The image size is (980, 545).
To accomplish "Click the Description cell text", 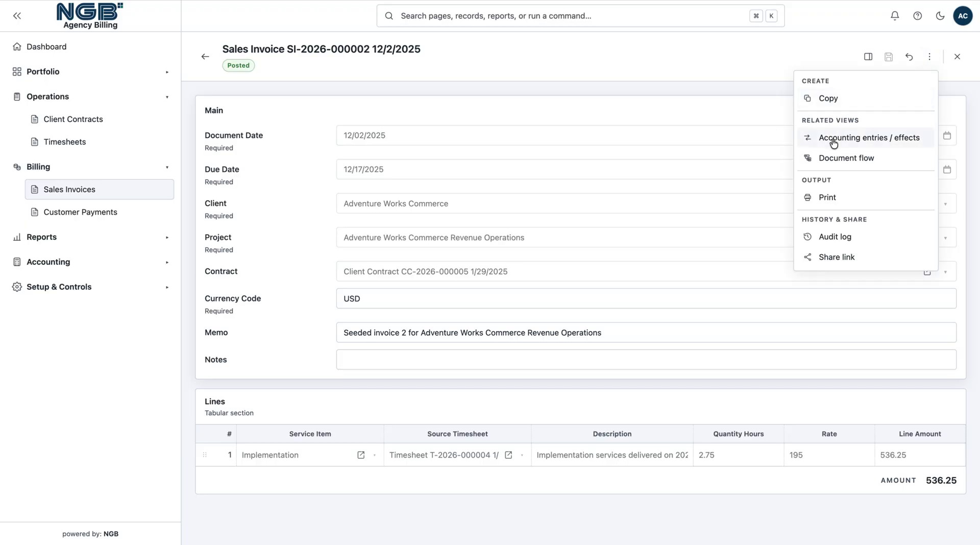I will 612,455.
